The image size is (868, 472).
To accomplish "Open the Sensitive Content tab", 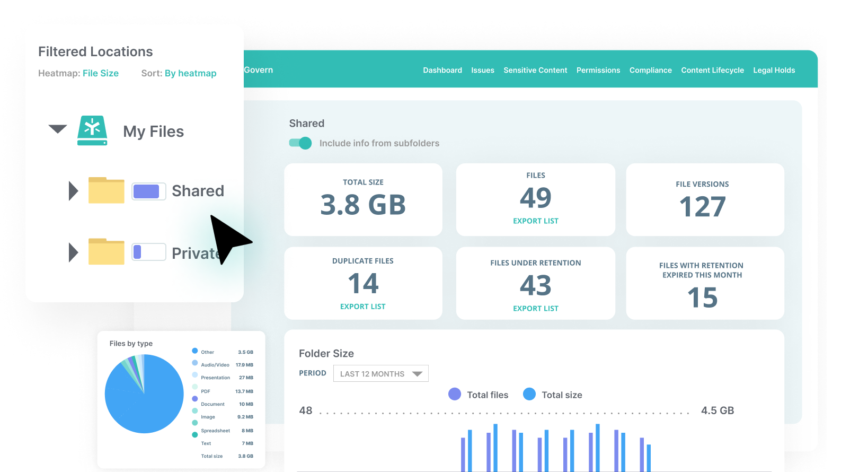I will pos(535,70).
